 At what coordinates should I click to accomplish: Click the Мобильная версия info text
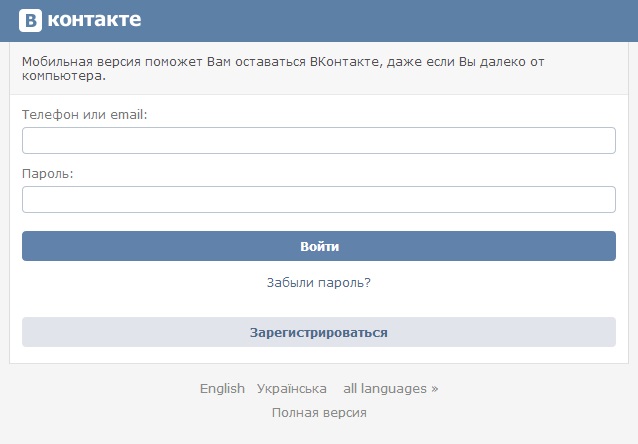[283, 68]
